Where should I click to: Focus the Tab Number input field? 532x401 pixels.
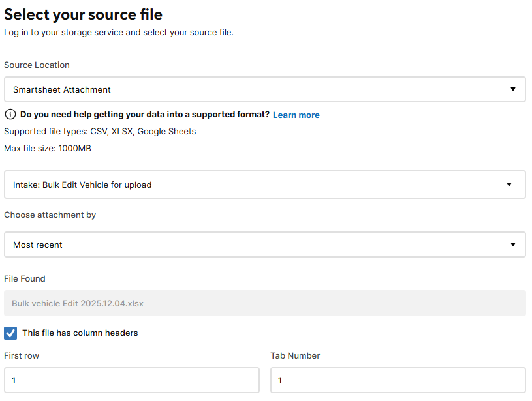(398, 380)
